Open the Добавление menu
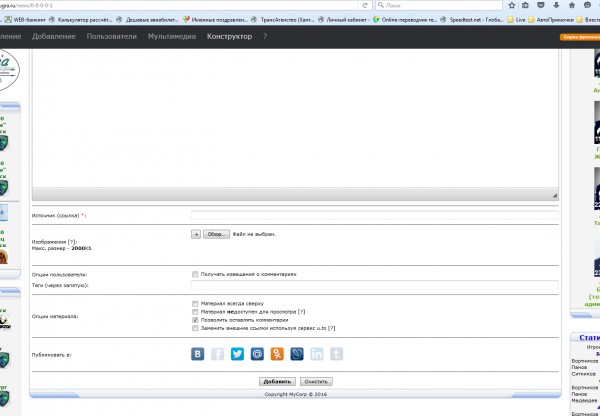 tap(54, 36)
